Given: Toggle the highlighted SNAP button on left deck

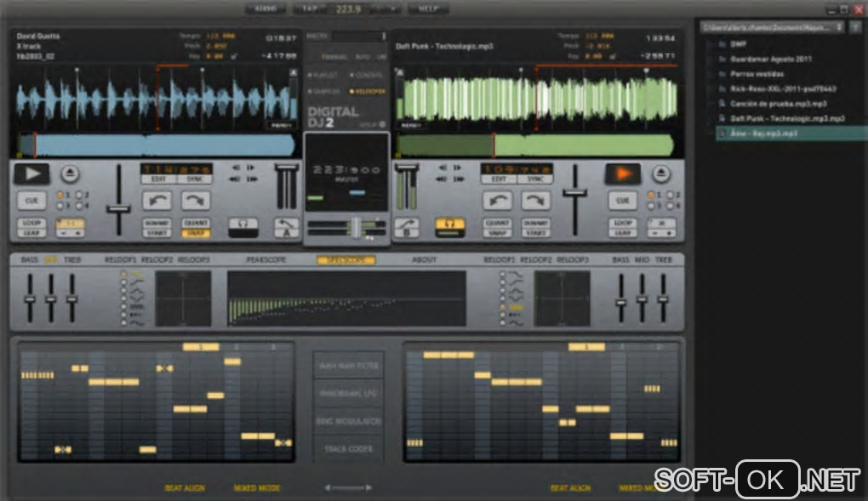Looking at the screenshot, I should pyautogui.click(x=196, y=233).
